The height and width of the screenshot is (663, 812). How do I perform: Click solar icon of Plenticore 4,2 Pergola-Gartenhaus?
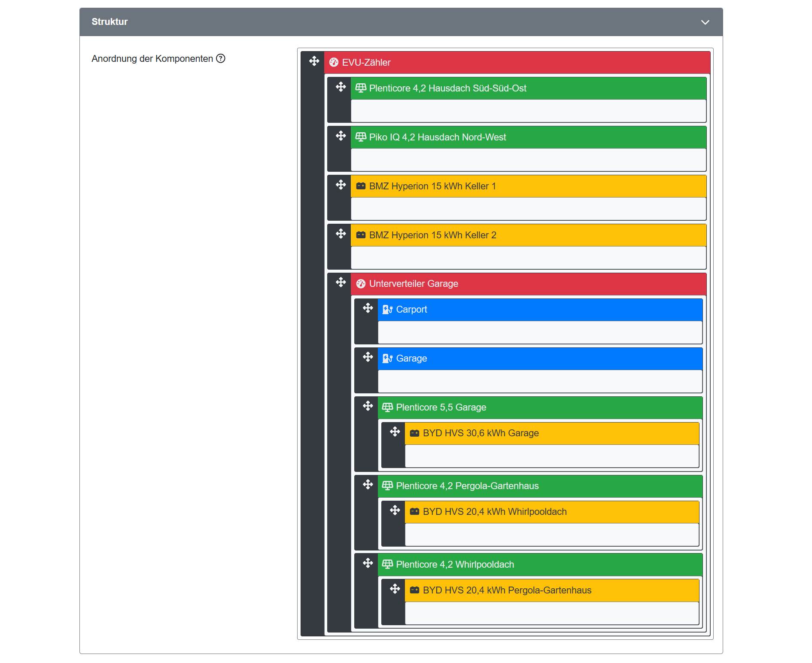387,486
